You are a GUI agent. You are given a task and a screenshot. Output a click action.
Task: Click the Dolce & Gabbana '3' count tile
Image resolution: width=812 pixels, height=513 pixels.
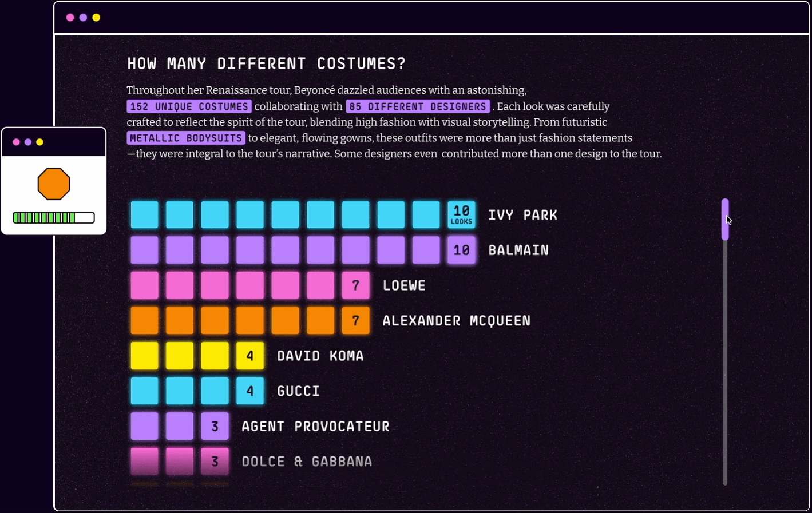pos(215,461)
